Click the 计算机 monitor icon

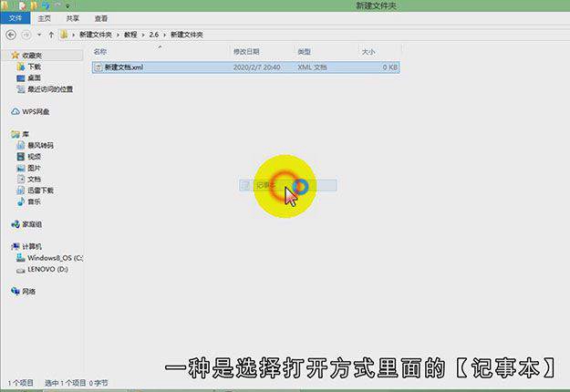(16, 246)
